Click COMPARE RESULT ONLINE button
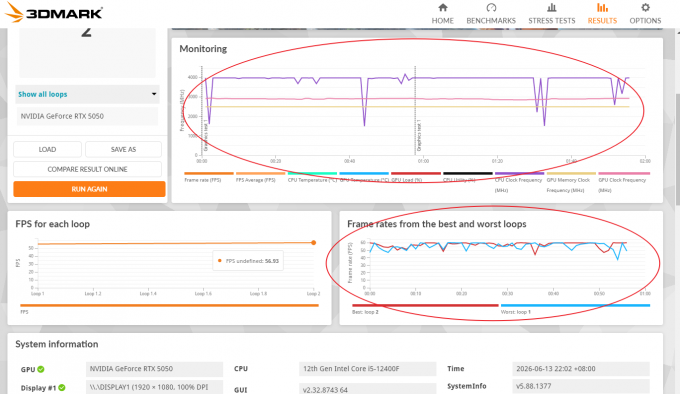The height and width of the screenshot is (394, 680). tap(87, 169)
